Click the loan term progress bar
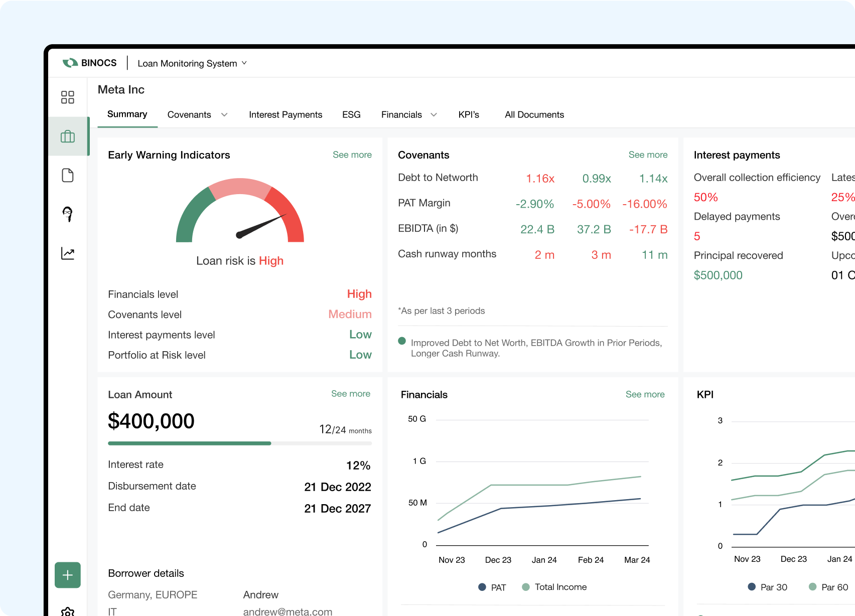This screenshot has height=616, width=855. coord(240,443)
